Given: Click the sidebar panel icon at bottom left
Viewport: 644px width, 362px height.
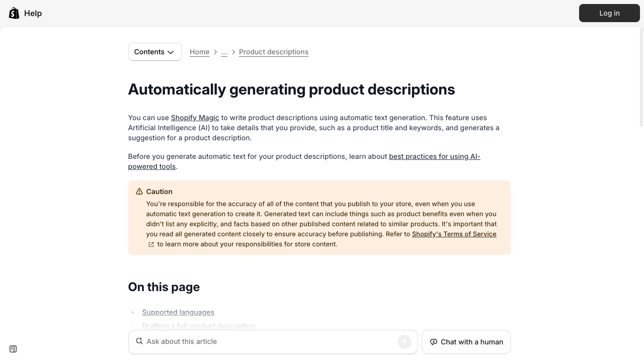Looking at the screenshot, I should pyautogui.click(x=13, y=349).
